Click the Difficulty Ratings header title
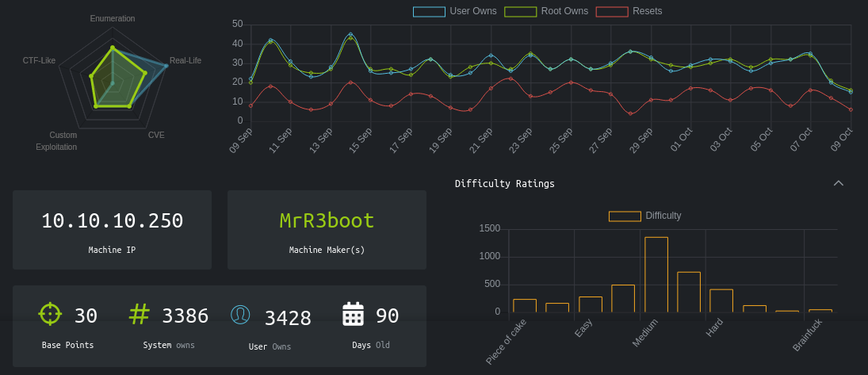The width and height of the screenshot is (868, 375). pos(504,184)
